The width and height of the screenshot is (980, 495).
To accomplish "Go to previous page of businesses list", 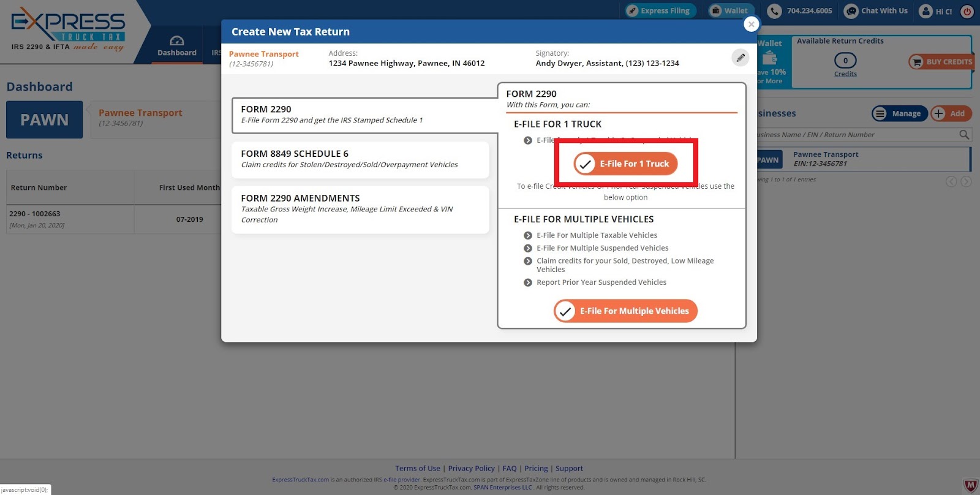I will pyautogui.click(x=951, y=181).
